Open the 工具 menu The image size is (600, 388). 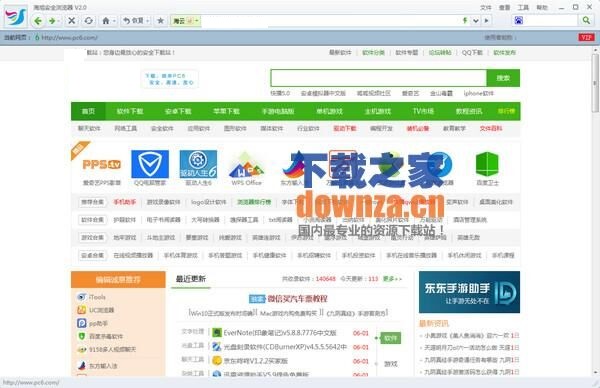tap(523, 7)
